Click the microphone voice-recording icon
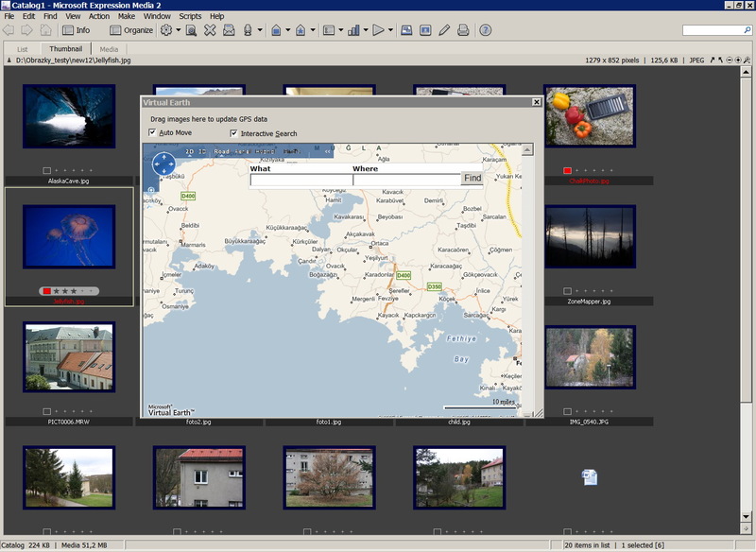 click(248, 30)
